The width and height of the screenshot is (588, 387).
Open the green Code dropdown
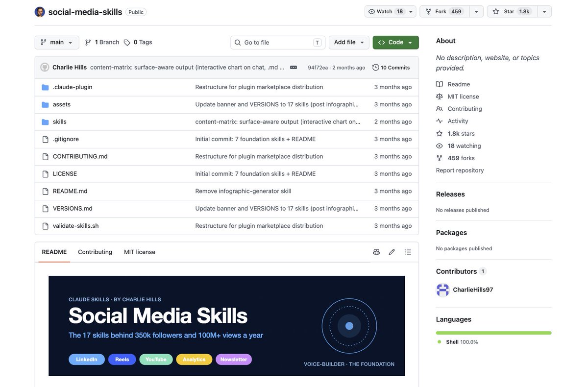pyautogui.click(x=395, y=43)
